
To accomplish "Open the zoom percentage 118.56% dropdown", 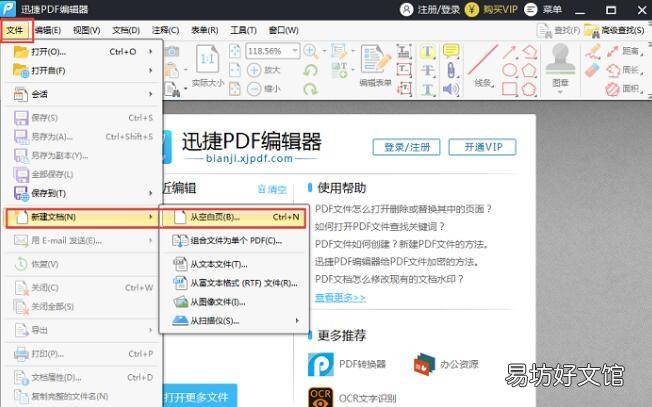I will (x=295, y=51).
